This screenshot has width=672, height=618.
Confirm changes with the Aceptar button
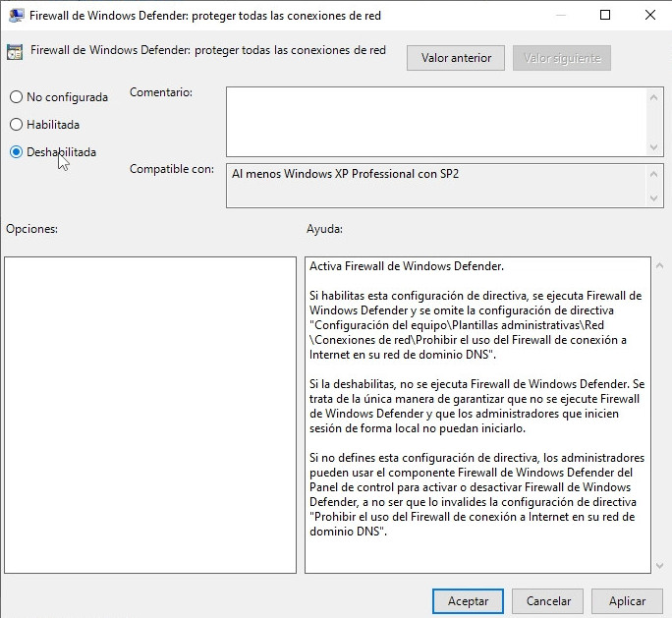click(x=468, y=601)
